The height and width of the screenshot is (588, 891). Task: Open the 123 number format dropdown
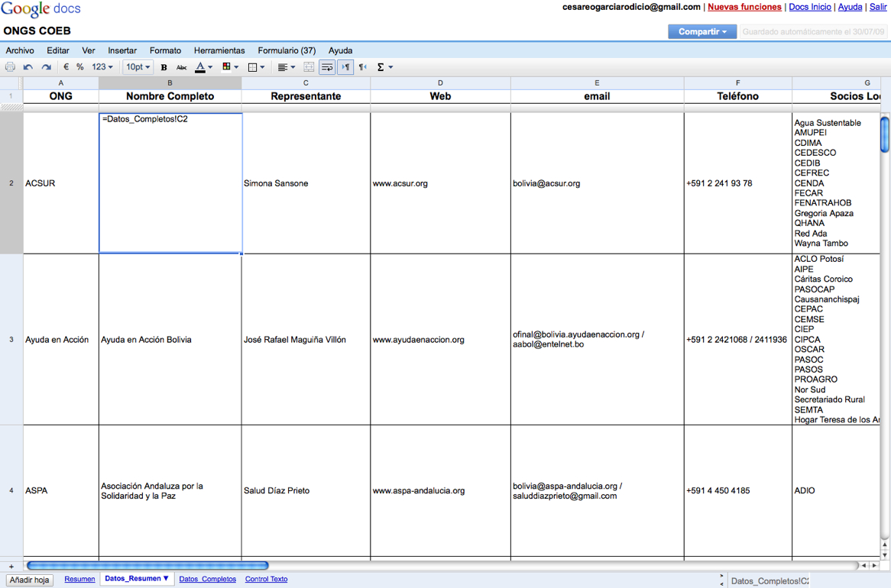point(102,67)
